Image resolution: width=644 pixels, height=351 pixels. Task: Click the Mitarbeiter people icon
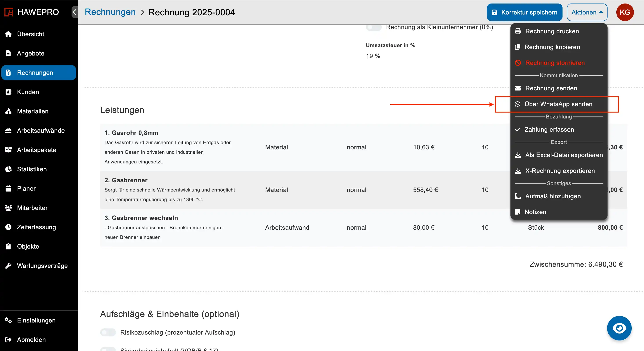coord(9,208)
